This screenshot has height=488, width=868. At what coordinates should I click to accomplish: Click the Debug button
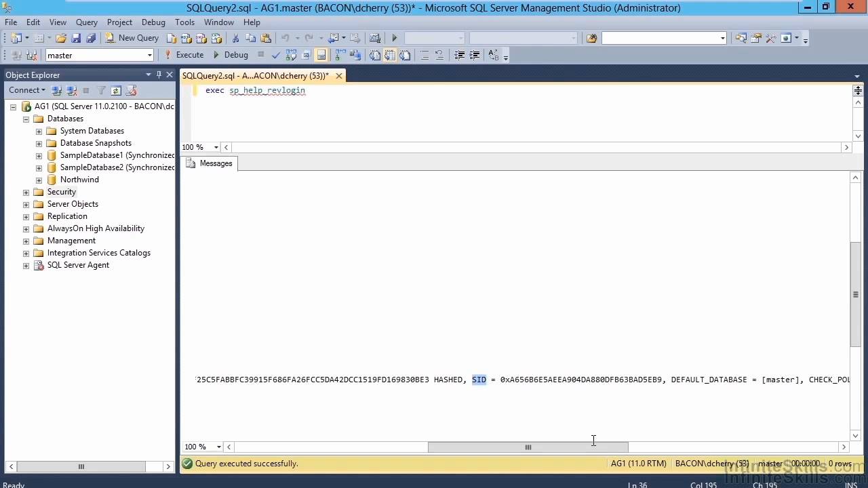231,55
